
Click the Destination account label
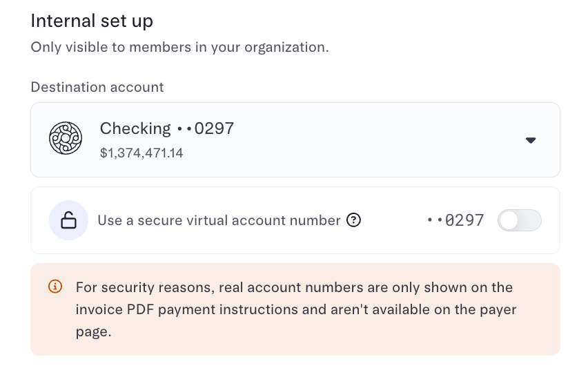point(97,87)
